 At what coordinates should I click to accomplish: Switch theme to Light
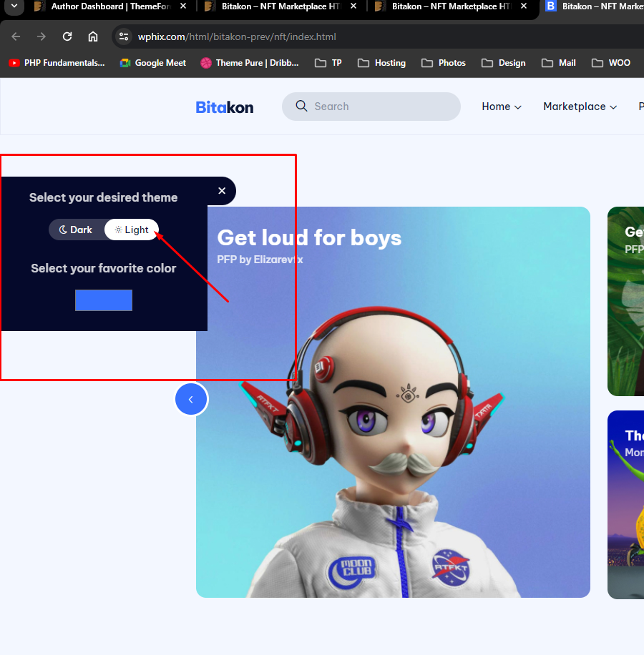click(132, 230)
